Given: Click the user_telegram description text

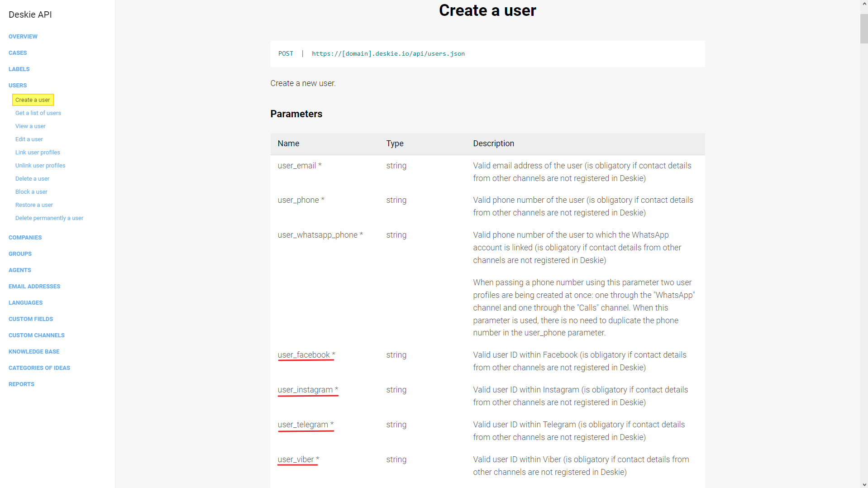Looking at the screenshot, I should (x=579, y=431).
